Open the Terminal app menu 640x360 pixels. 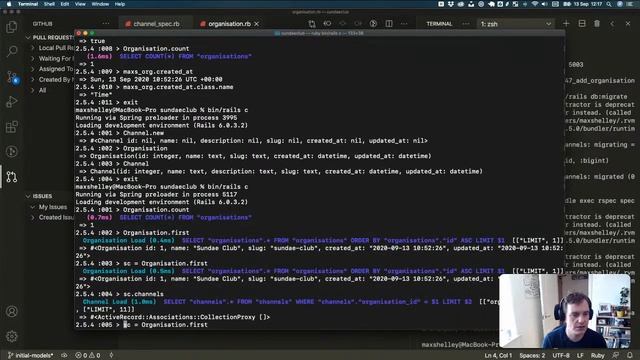pos(28,4)
